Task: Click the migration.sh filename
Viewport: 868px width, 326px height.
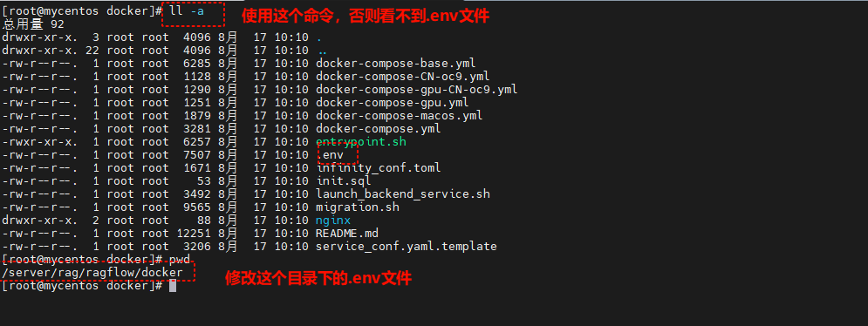Action: [x=358, y=207]
